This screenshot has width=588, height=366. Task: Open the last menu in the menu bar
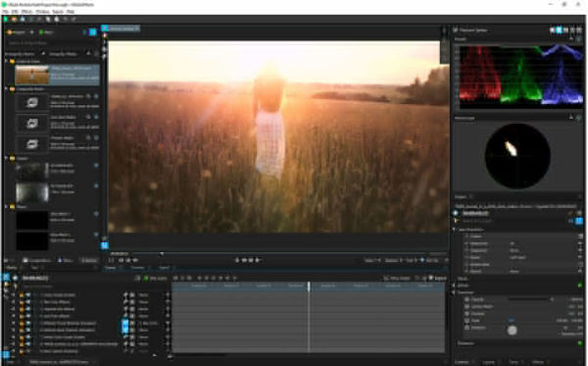pyautogui.click(x=71, y=12)
